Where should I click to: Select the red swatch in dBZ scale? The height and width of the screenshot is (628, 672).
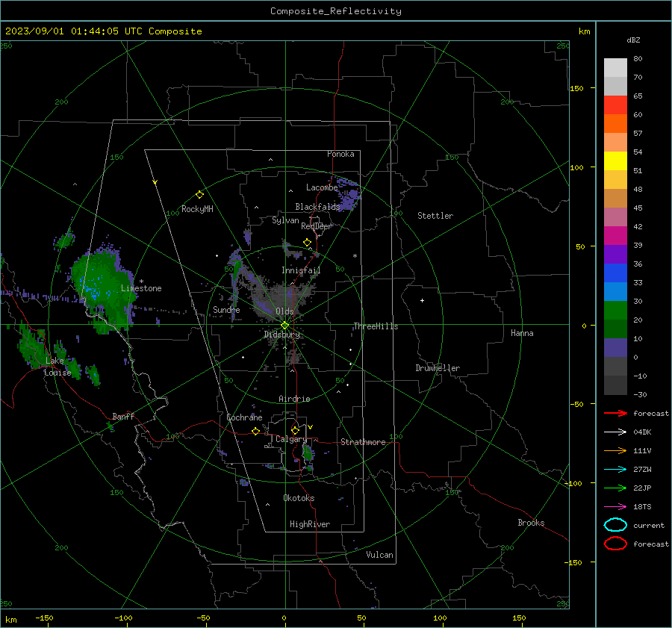(615, 105)
